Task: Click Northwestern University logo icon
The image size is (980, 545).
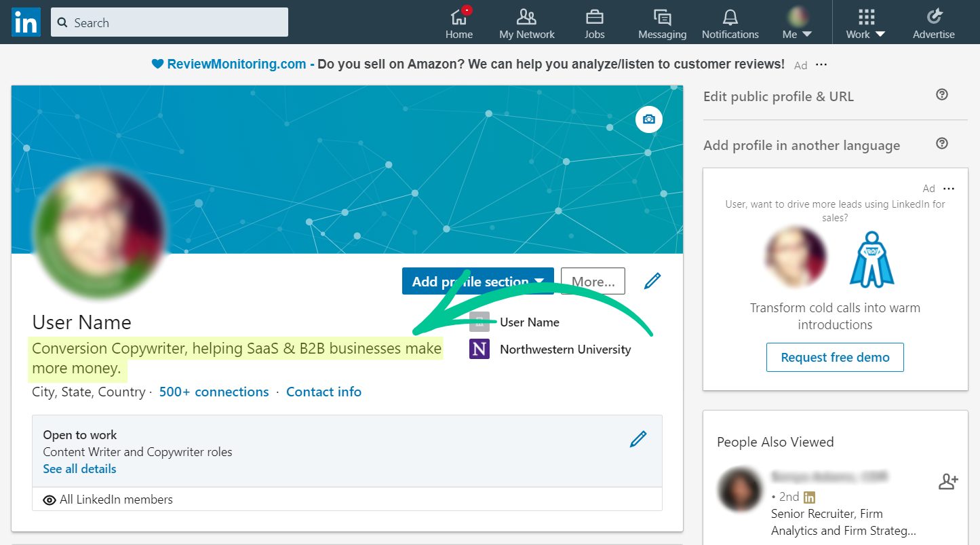Action: [479, 350]
